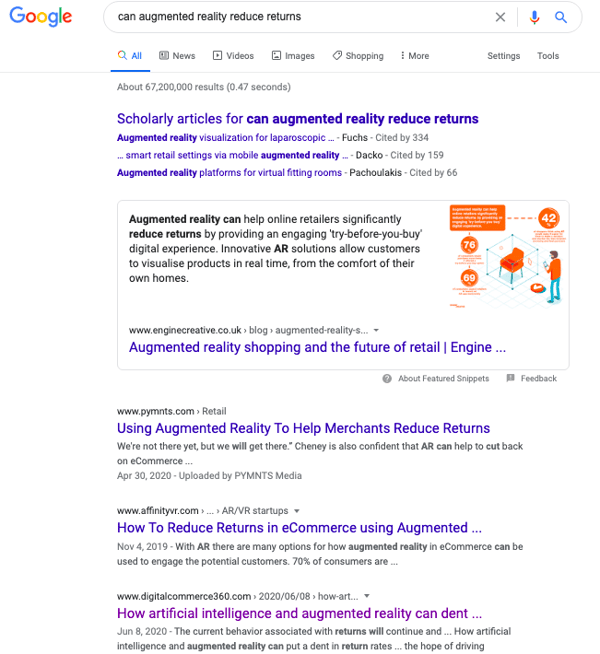600x654 pixels.
Task: Open 'Augmented reality shopping and the future of retail' result
Action: [317, 347]
